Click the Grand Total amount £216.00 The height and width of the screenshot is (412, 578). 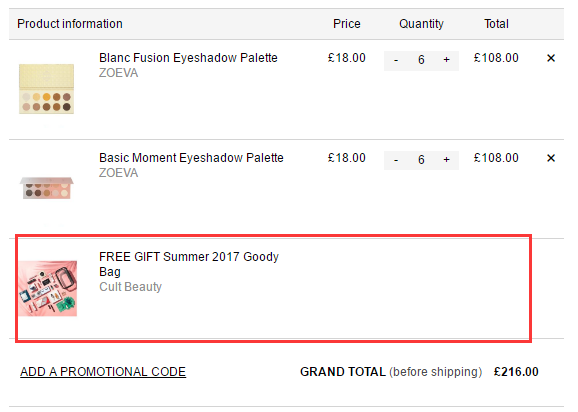coord(516,372)
